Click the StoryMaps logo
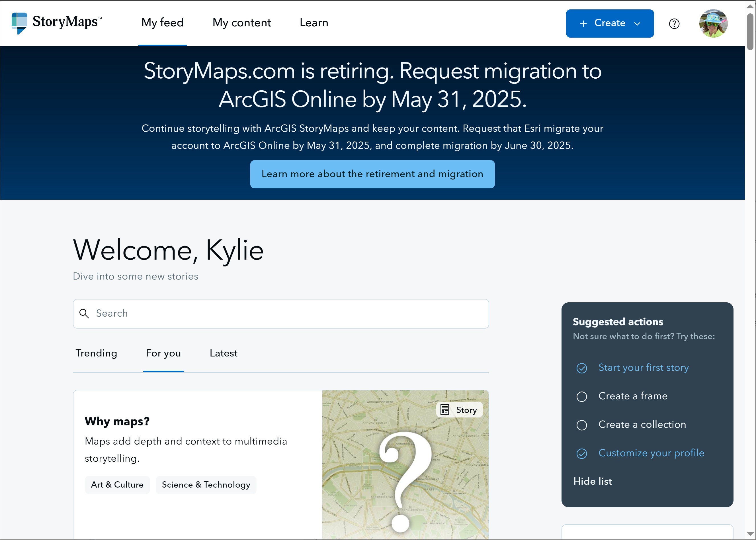The height and width of the screenshot is (540, 756). tap(56, 23)
